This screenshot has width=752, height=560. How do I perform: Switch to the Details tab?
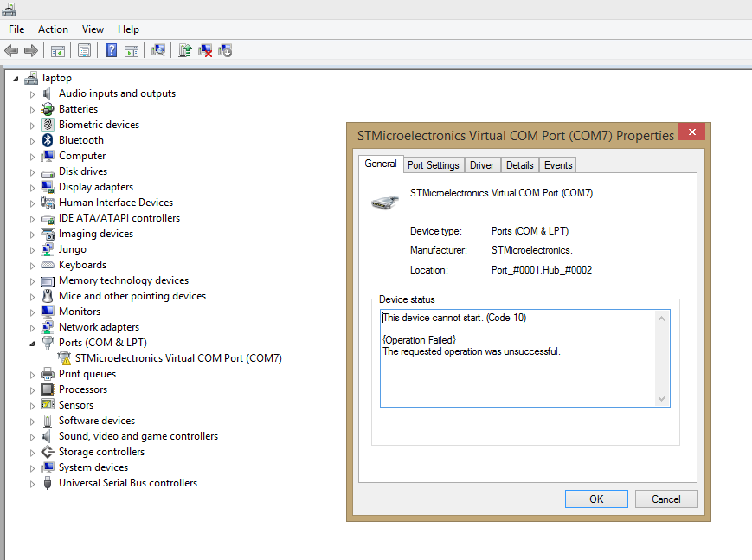pos(519,165)
